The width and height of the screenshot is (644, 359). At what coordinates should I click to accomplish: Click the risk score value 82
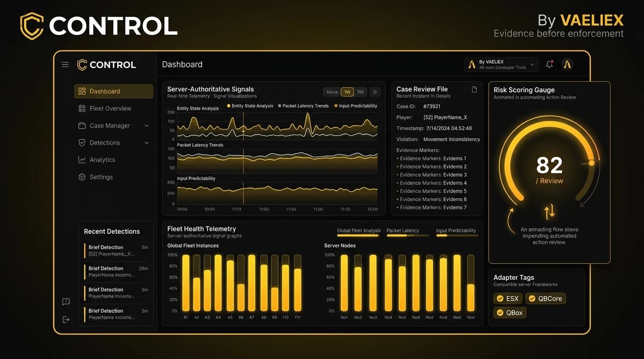[x=549, y=165]
